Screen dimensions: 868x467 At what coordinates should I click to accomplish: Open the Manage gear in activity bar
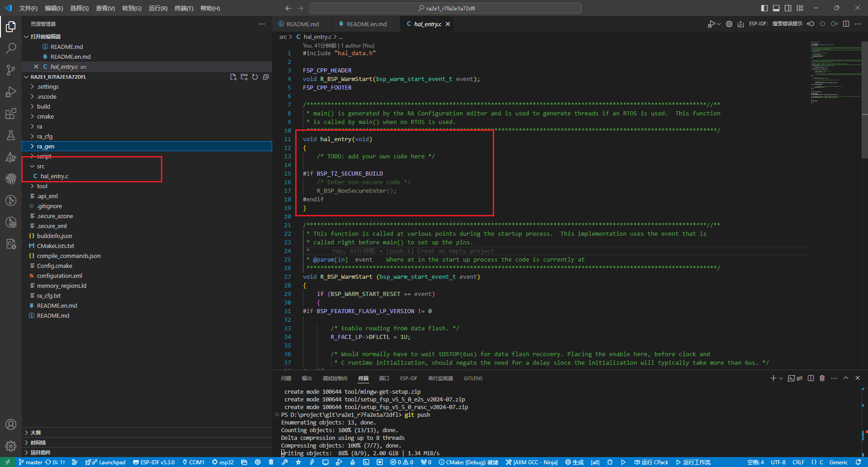pos(11,446)
